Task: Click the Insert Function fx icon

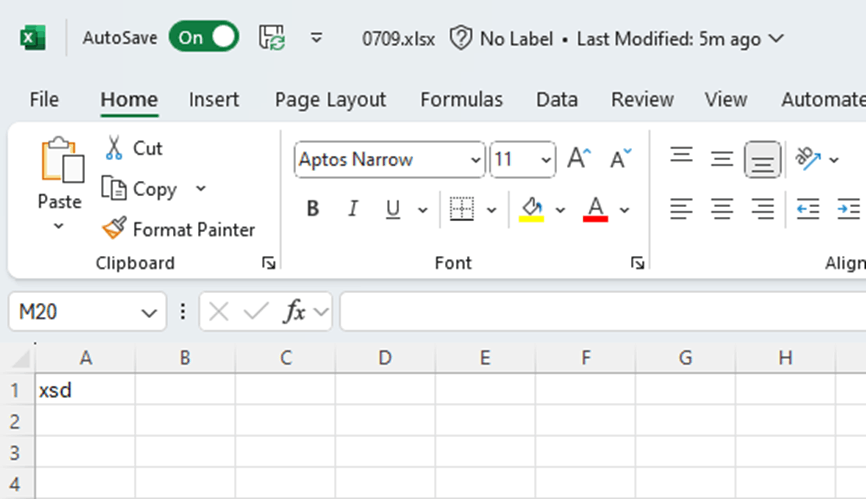Action: coord(295,312)
